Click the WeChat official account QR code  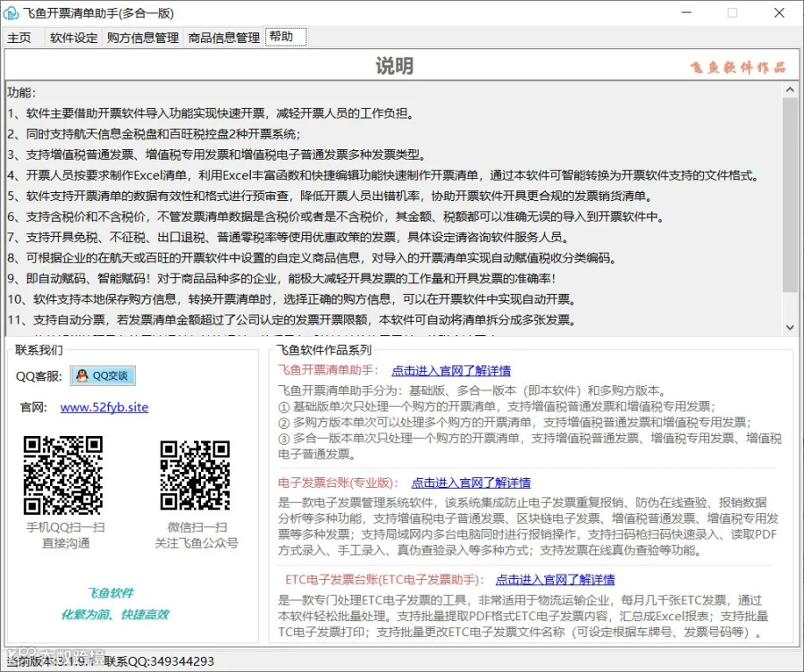point(195,475)
